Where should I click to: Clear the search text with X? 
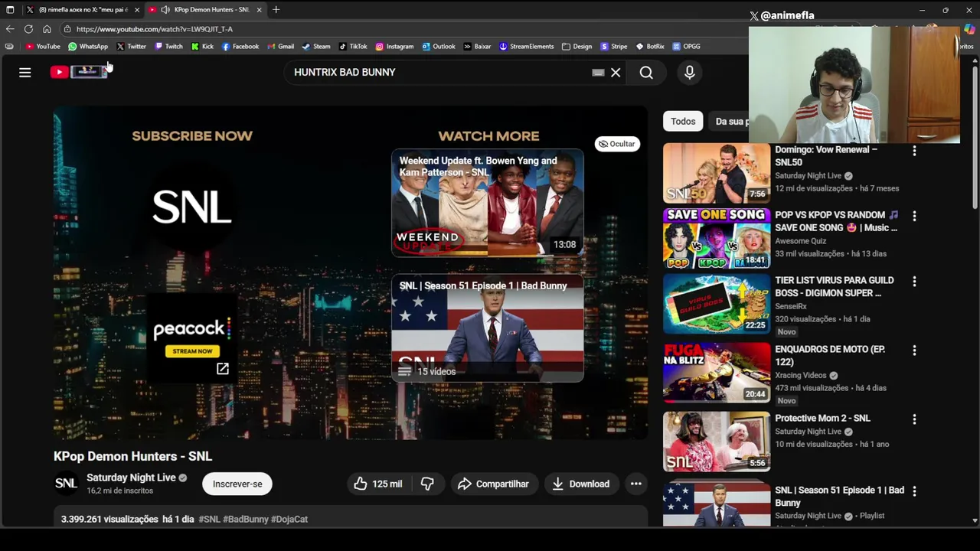(x=616, y=73)
